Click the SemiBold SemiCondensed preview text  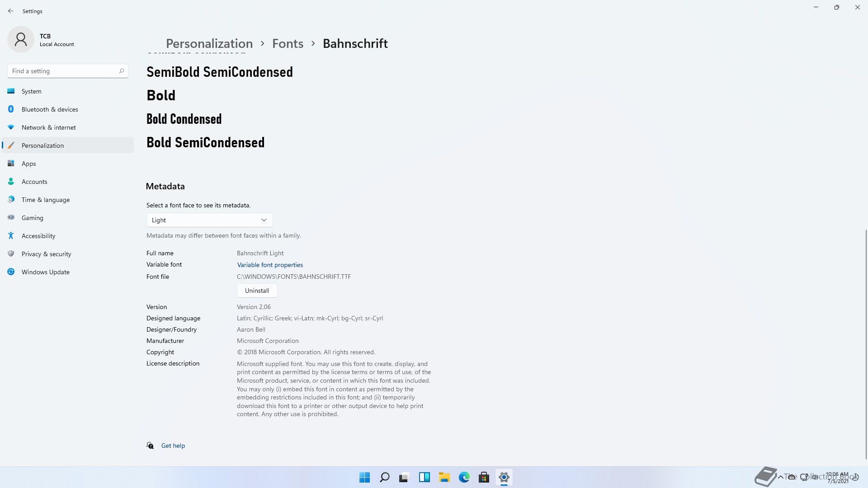pos(220,72)
